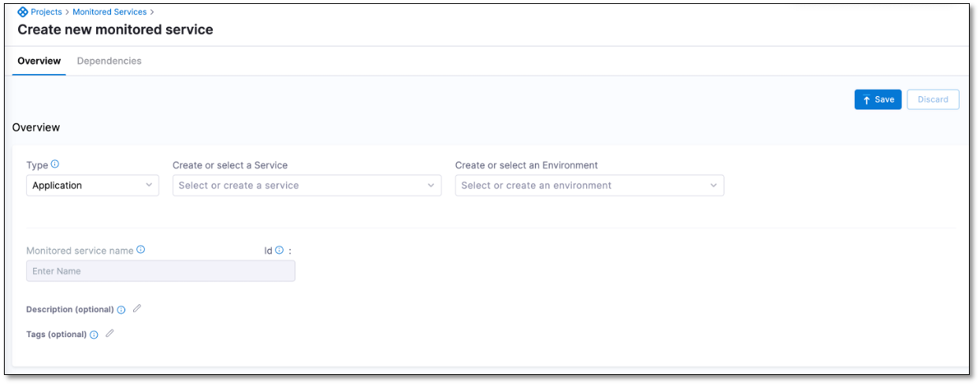Go to Projects in the breadcrumb
The width and height of the screenshot is (980, 386).
(46, 12)
